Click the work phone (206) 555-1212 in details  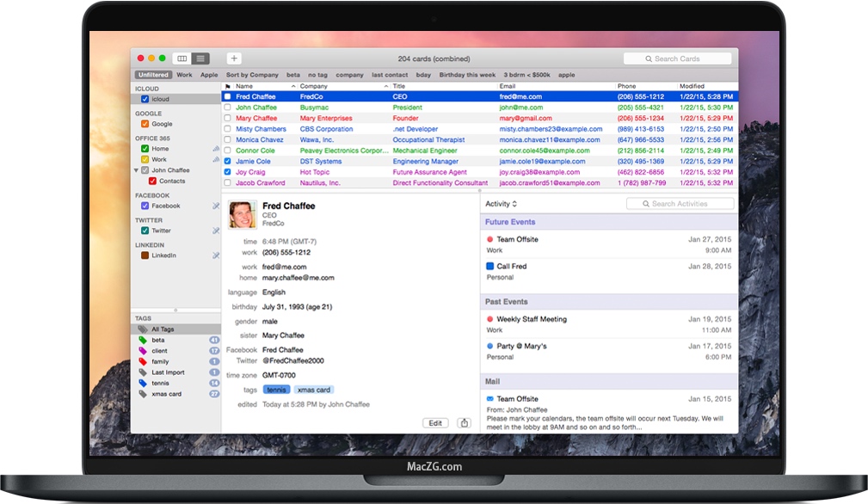[286, 252]
